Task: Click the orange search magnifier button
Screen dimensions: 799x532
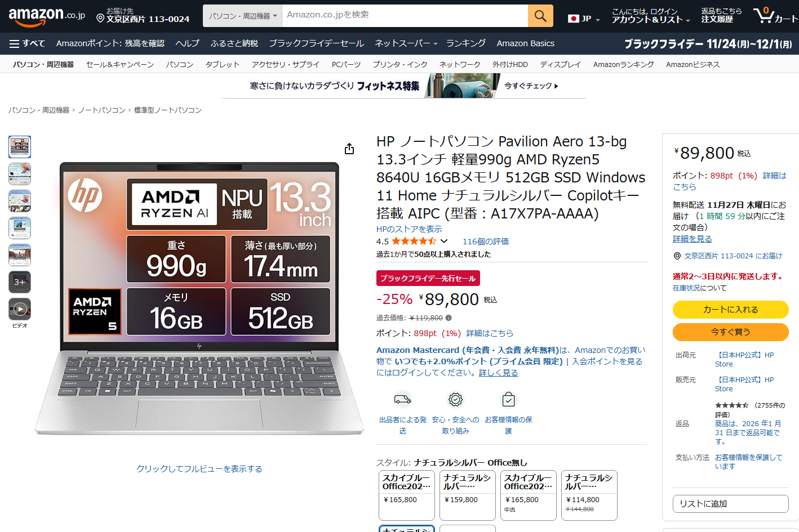Action: pyautogui.click(x=540, y=16)
